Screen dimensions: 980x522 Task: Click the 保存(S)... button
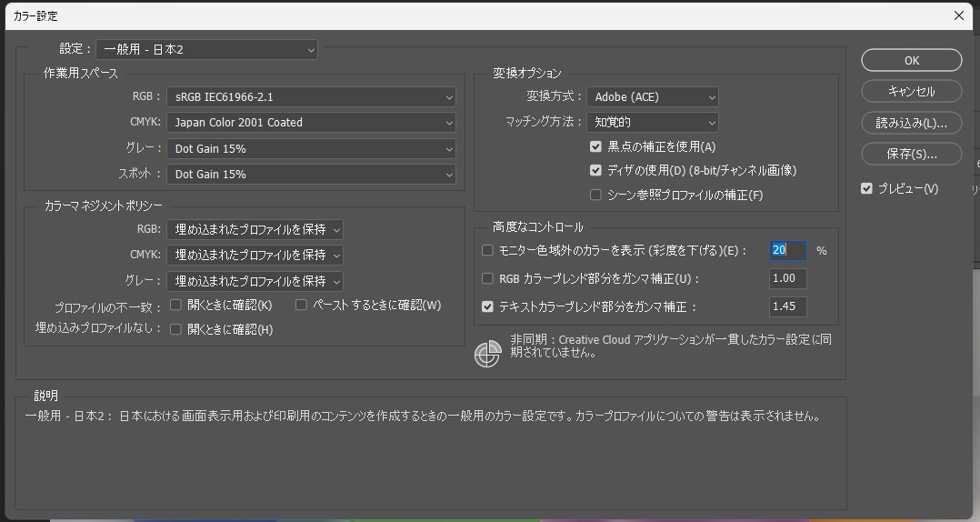911,154
